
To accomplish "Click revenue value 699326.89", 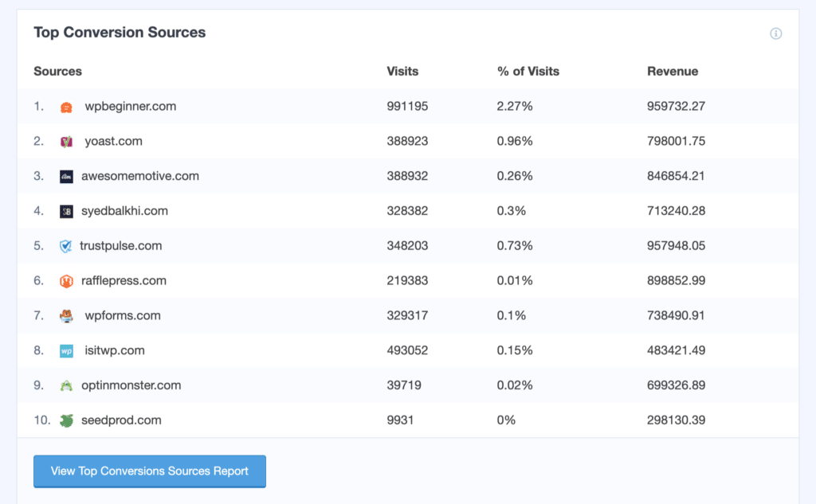I will click(x=676, y=385).
